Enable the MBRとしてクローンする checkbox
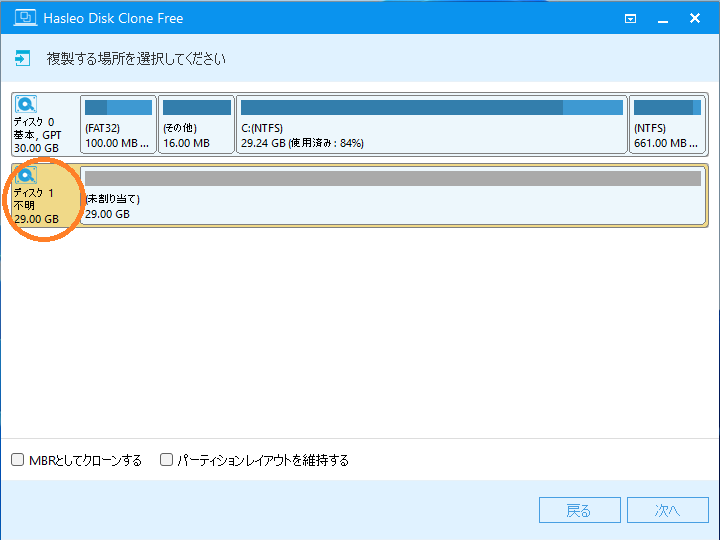The width and height of the screenshot is (720, 540). (17, 460)
